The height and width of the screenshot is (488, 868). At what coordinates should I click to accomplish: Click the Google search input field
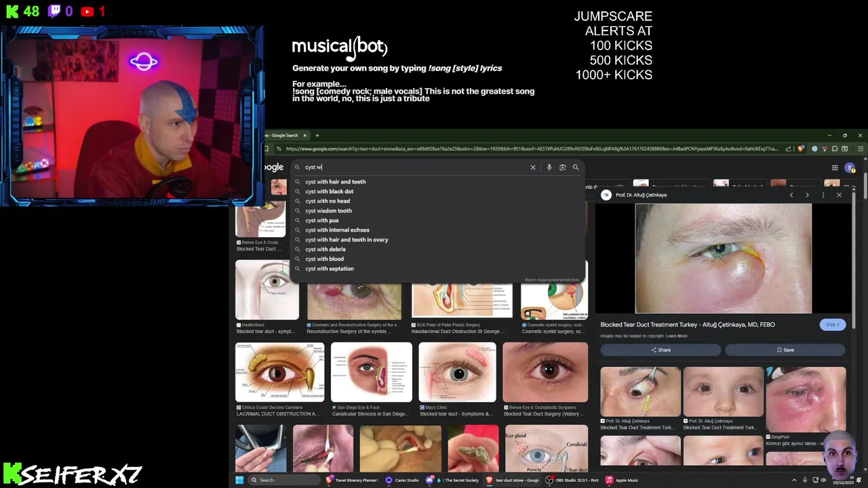[414, 167]
